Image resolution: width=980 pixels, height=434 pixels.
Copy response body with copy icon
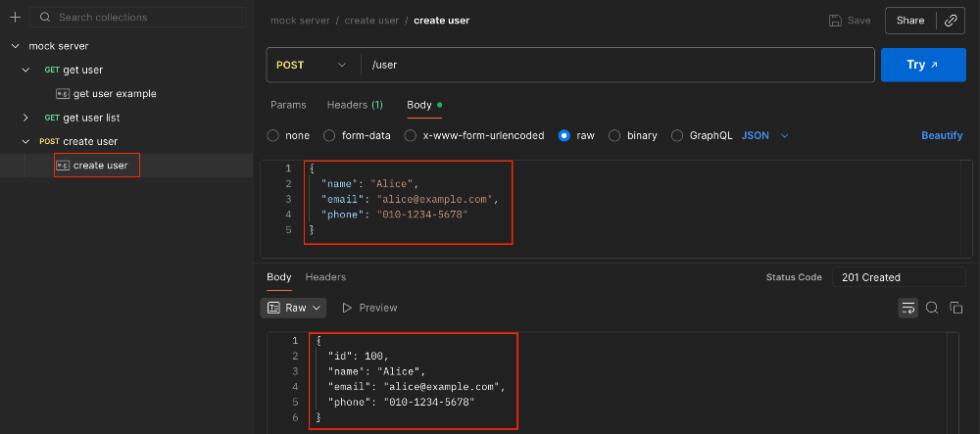tap(955, 308)
